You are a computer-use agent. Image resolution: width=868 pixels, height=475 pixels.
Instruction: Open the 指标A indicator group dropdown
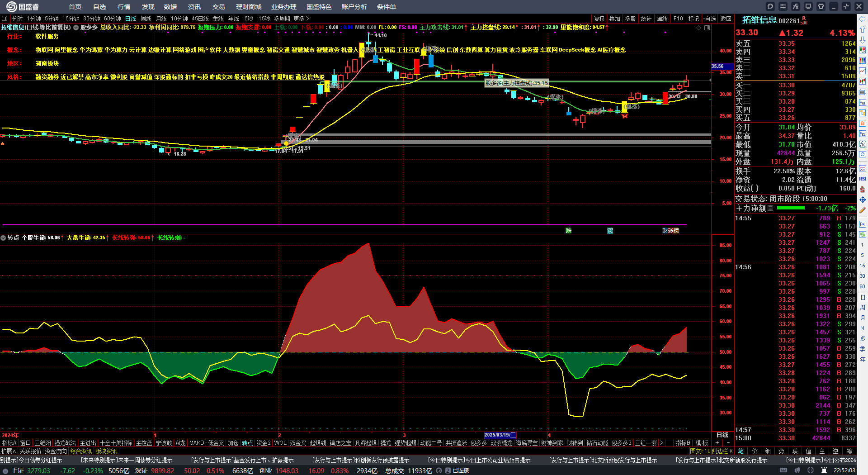(9, 443)
